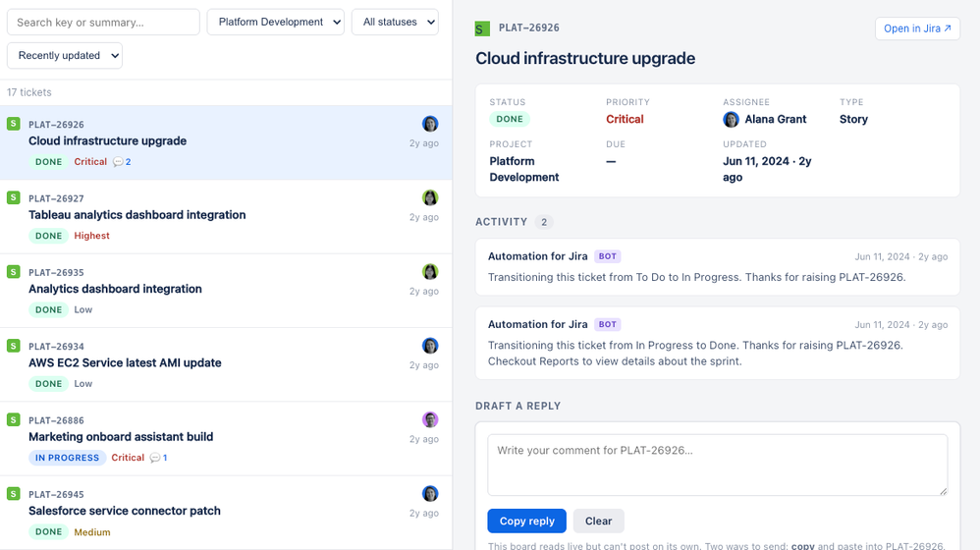Click assignee avatar on Cloud infrastructure upgrade row
The image size is (980, 550).
[430, 124]
